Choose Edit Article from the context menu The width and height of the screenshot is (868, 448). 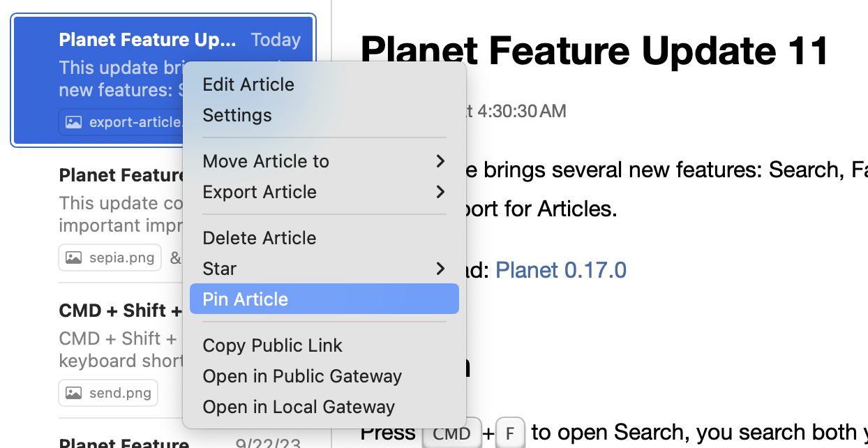click(248, 84)
